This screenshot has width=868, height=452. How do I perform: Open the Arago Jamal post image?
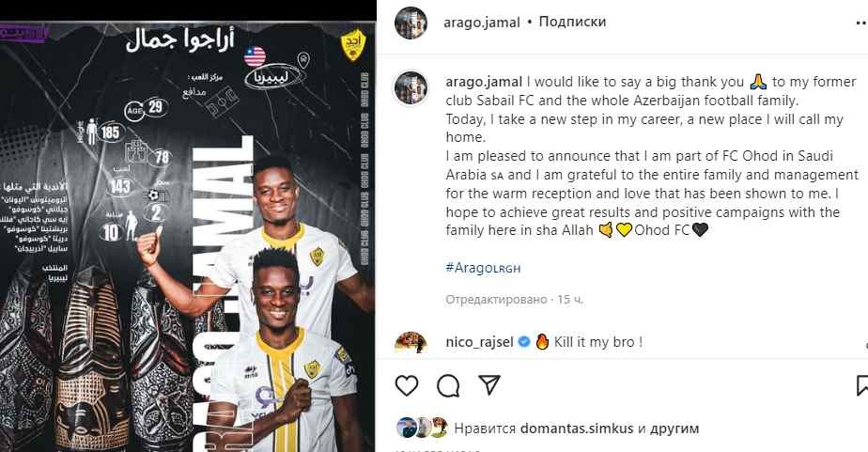pos(188,237)
